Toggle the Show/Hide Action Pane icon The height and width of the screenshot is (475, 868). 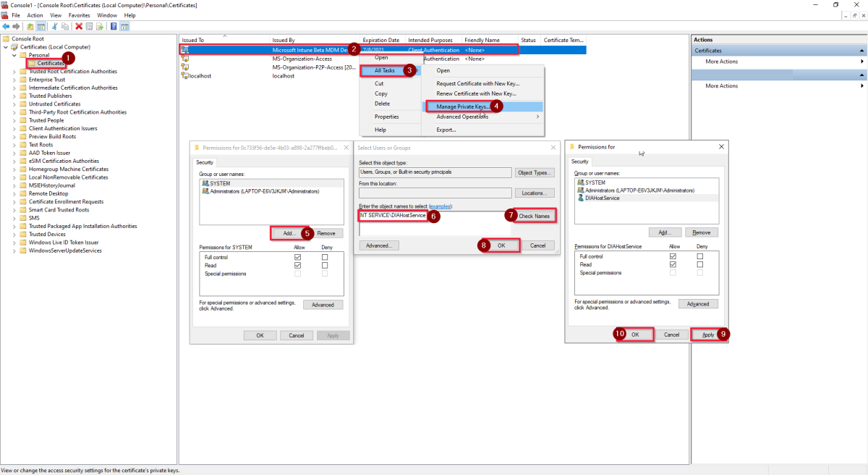(124, 27)
